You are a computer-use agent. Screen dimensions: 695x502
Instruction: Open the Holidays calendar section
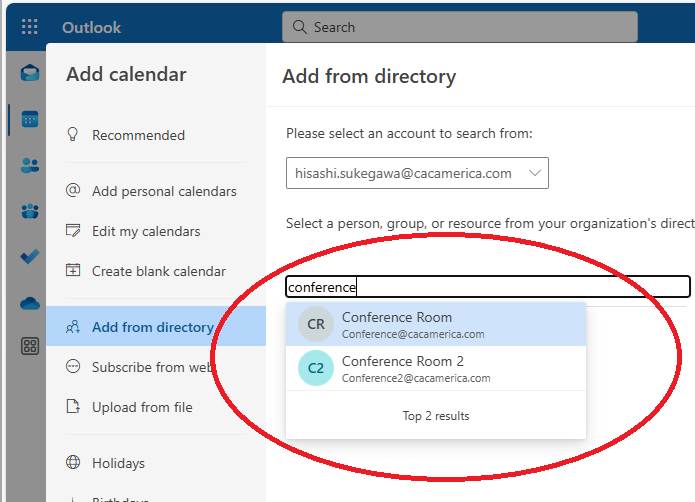pyautogui.click(x=118, y=463)
